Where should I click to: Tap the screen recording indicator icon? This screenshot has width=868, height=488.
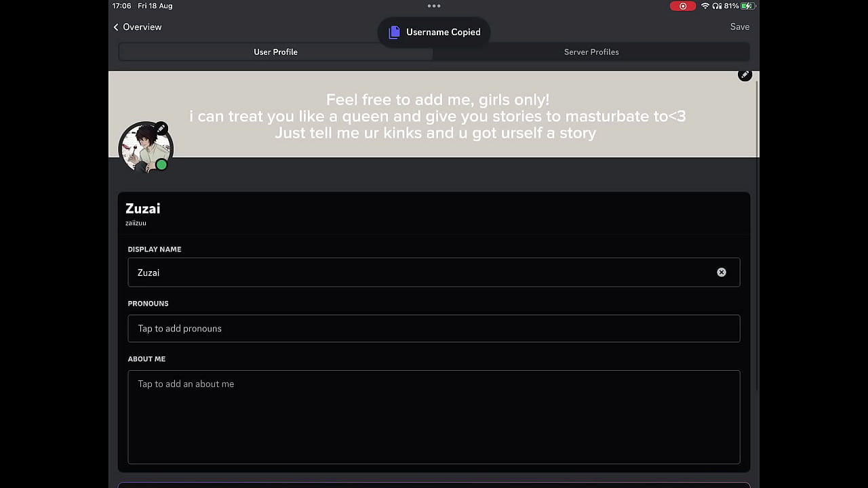[x=683, y=6]
